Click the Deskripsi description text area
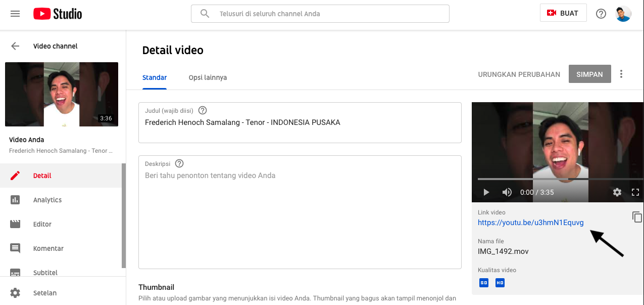This screenshot has height=305, width=644. (300, 217)
